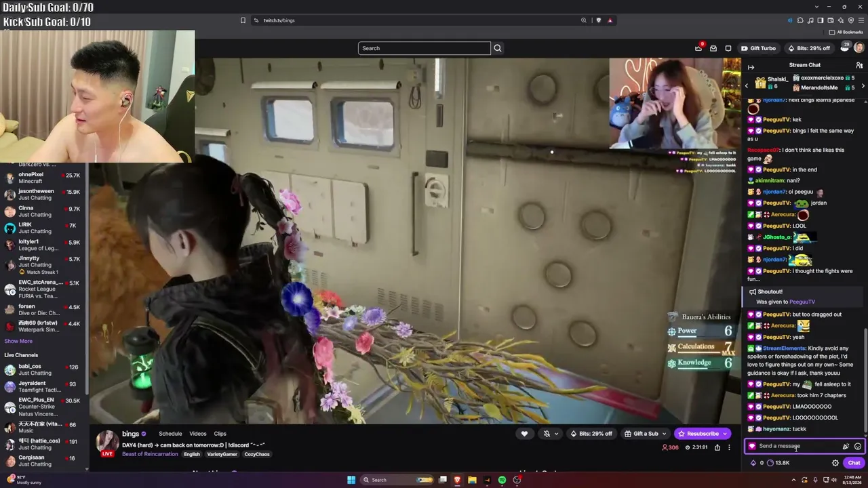The height and width of the screenshot is (488, 868).
Task: Show previous gift leaderboard entries
Action: (x=747, y=86)
